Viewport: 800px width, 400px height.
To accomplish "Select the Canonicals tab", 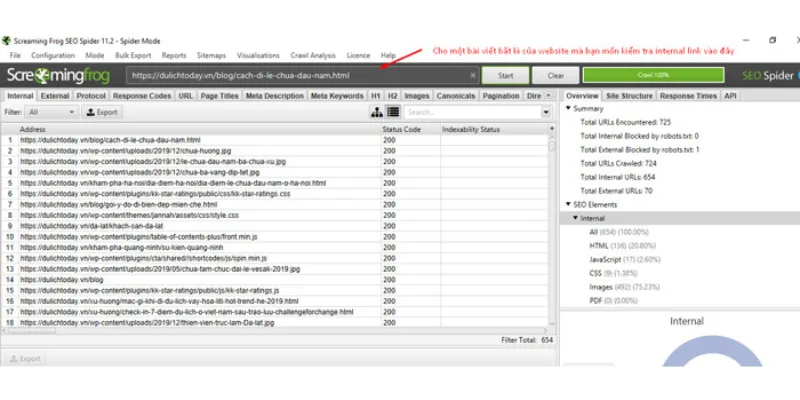I will (x=456, y=96).
